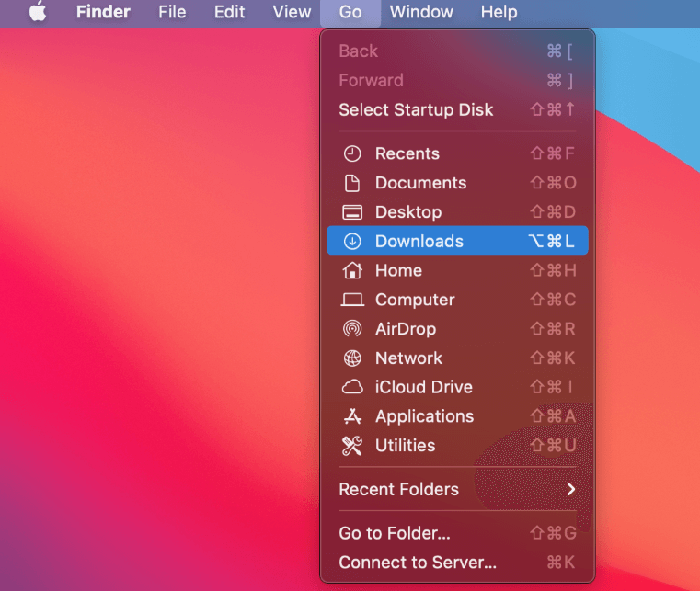Choose Select Startup Disk

point(457,109)
